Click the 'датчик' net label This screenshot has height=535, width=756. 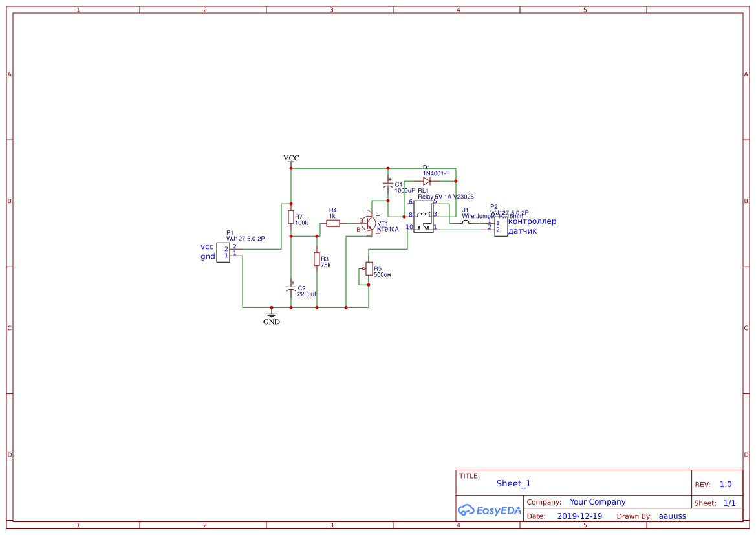[x=523, y=230]
